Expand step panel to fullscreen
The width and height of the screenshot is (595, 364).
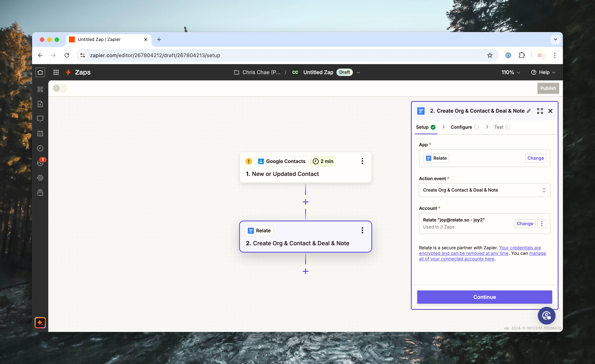pos(540,111)
